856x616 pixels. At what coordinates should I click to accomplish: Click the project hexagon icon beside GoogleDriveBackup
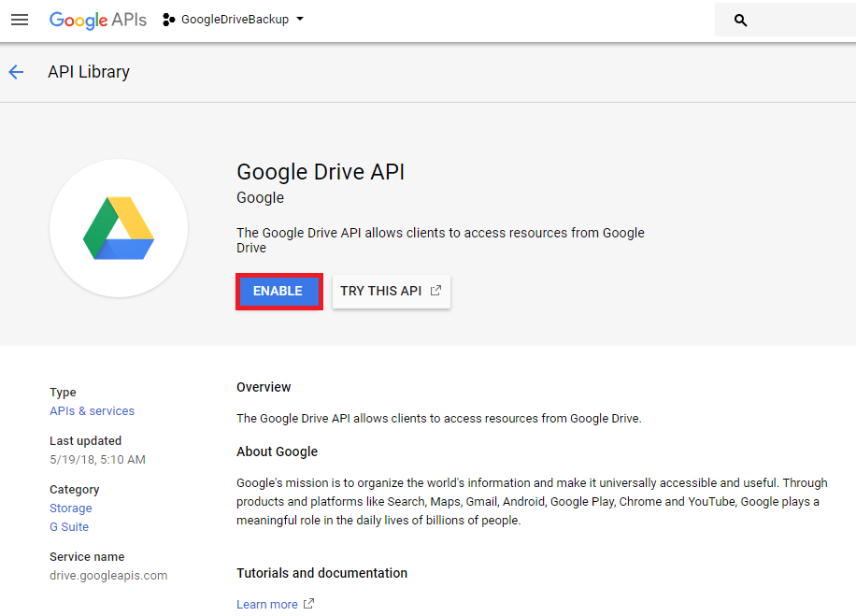[169, 20]
